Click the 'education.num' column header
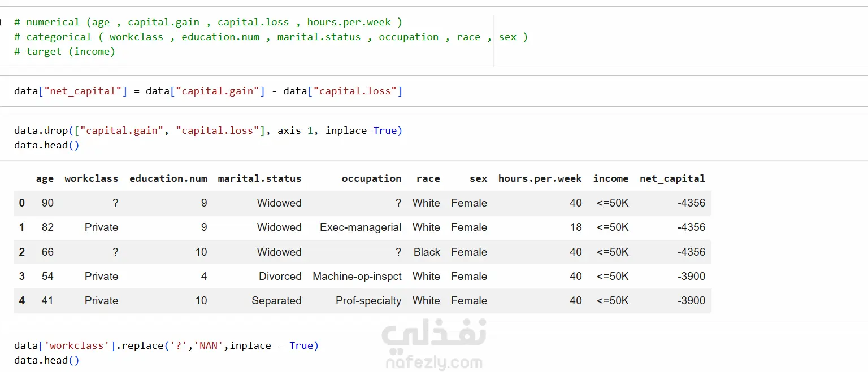This screenshot has width=868, height=372. tap(168, 178)
